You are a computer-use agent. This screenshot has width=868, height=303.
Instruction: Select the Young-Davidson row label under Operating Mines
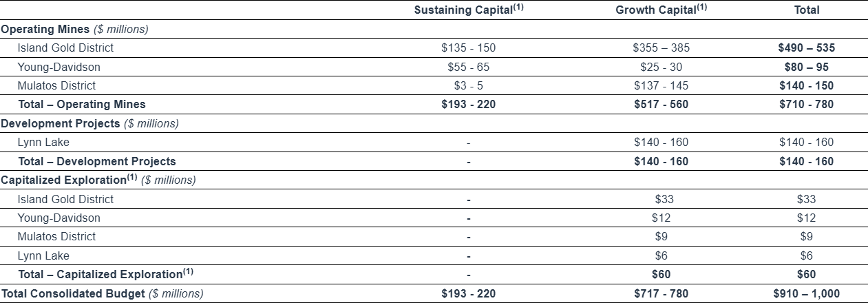59,67
